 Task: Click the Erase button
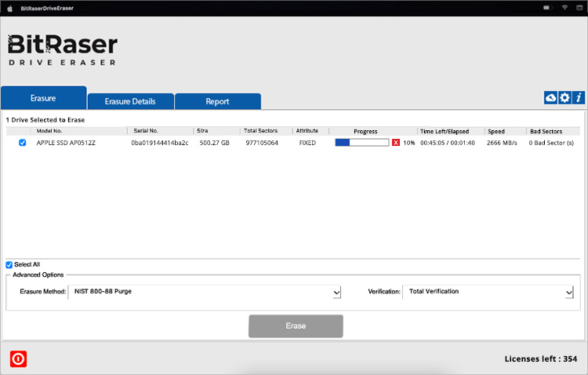click(296, 326)
